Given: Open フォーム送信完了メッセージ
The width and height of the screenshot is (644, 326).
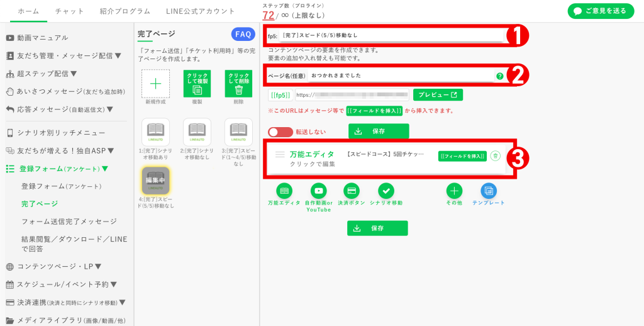Looking at the screenshot, I should coord(69,222).
